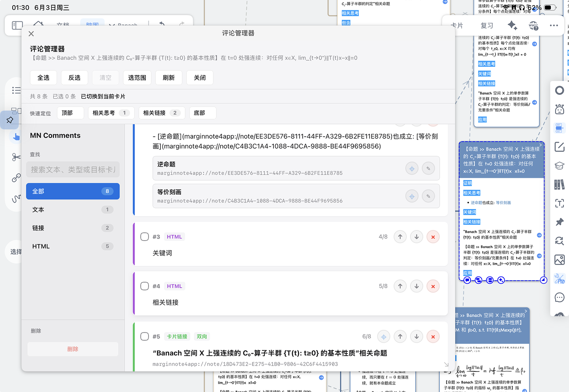Edit the 逆命题 link entry
The image size is (569, 392).
(x=428, y=169)
